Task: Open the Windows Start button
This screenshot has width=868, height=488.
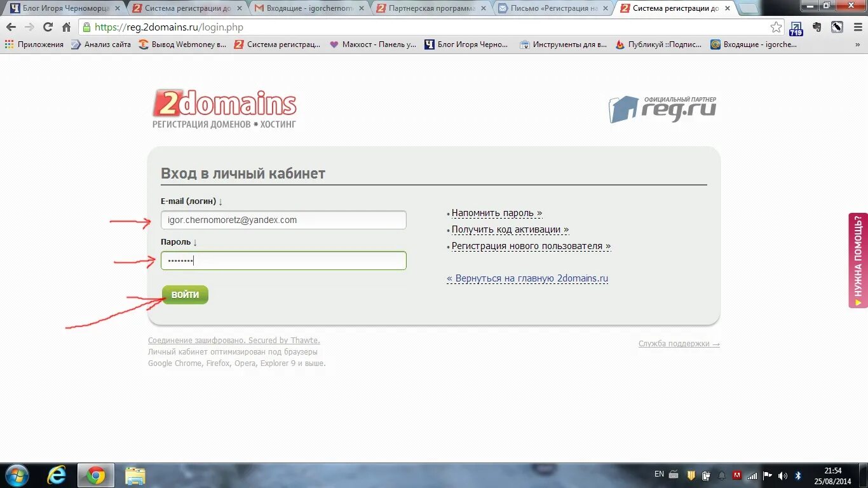Action: (17, 475)
